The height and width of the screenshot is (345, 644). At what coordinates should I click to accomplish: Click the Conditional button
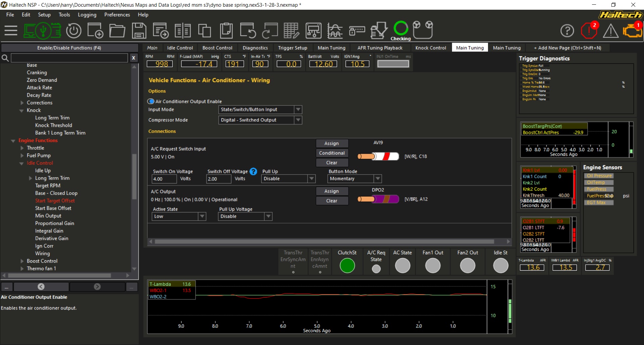click(332, 153)
